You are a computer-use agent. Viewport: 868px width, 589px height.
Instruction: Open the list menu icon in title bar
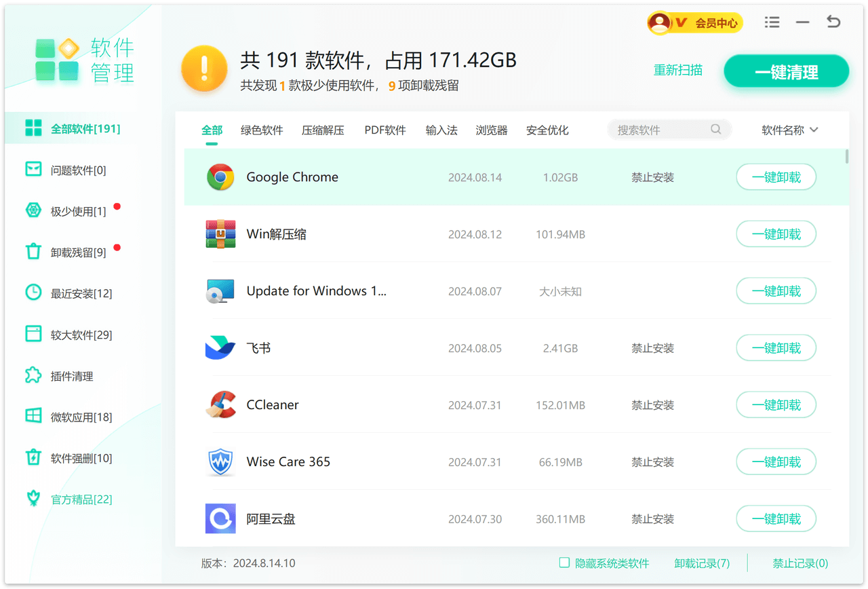(772, 22)
